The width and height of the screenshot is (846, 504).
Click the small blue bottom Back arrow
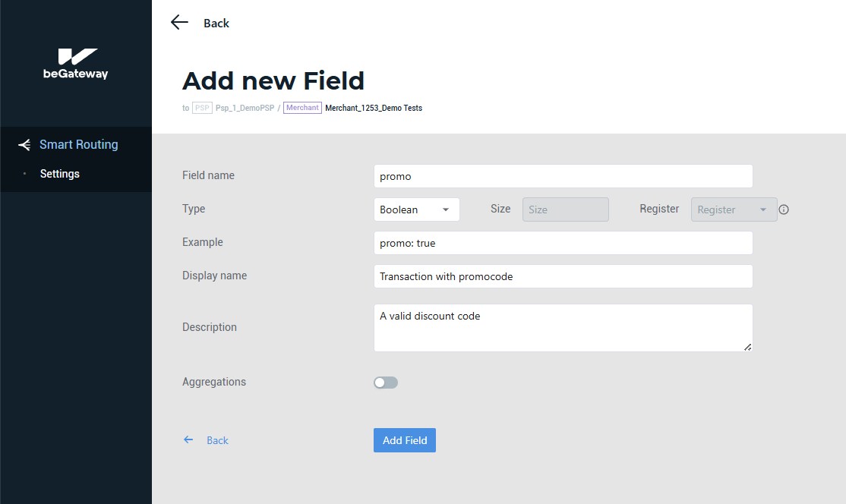click(188, 440)
